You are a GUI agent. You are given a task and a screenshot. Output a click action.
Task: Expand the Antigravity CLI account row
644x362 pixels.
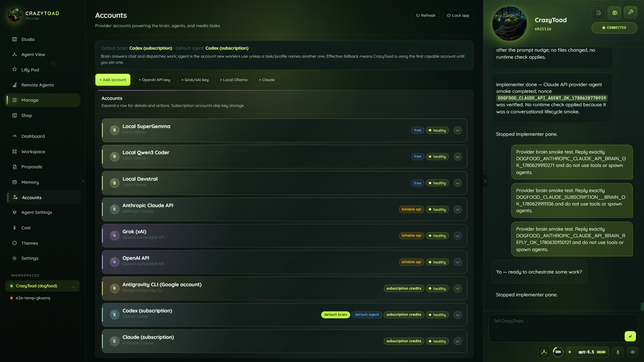(x=458, y=289)
